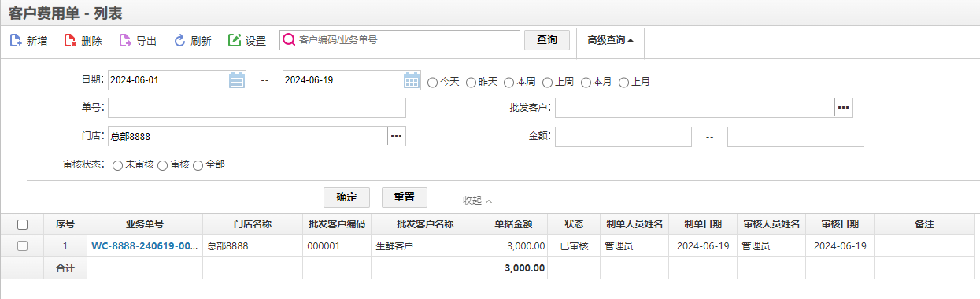Screen dimensions: 980x299
Task: Click the 确定 confirm button
Action: coord(346,197)
